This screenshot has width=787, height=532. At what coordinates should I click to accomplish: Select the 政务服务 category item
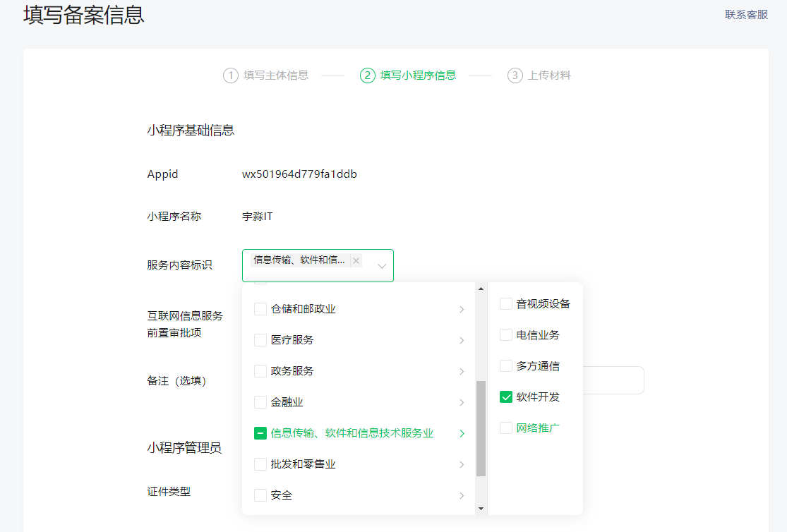[292, 371]
